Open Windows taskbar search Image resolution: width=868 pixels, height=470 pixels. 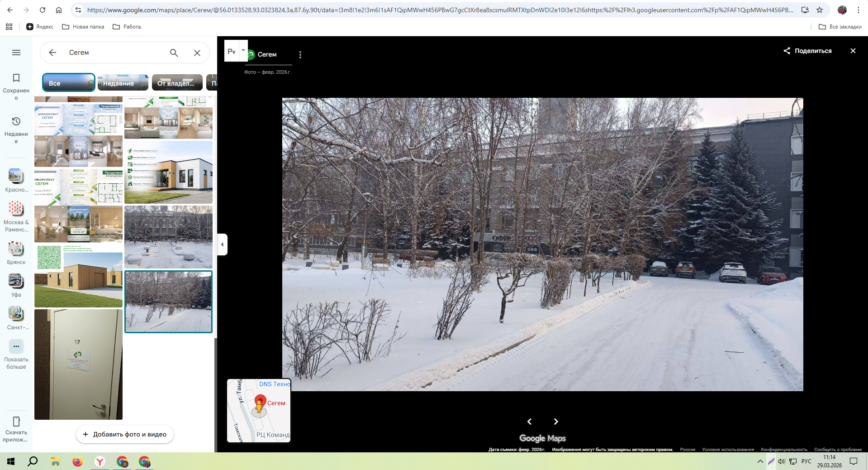click(33, 461)
